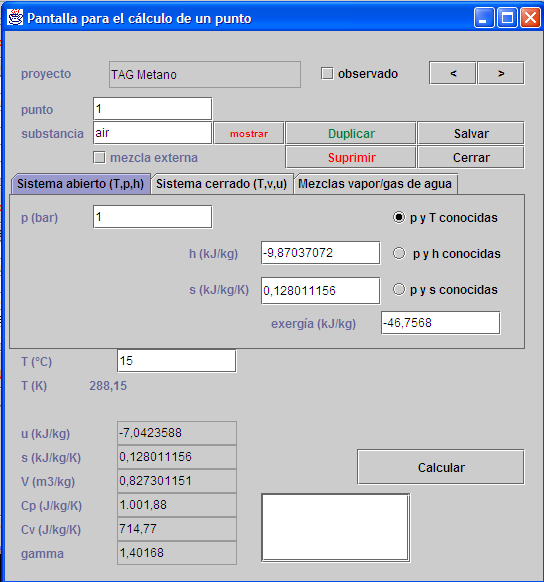Viewport: 544px width, 582px height.
Task: Click the Java application icon in title bar
Action: (15, 17)
